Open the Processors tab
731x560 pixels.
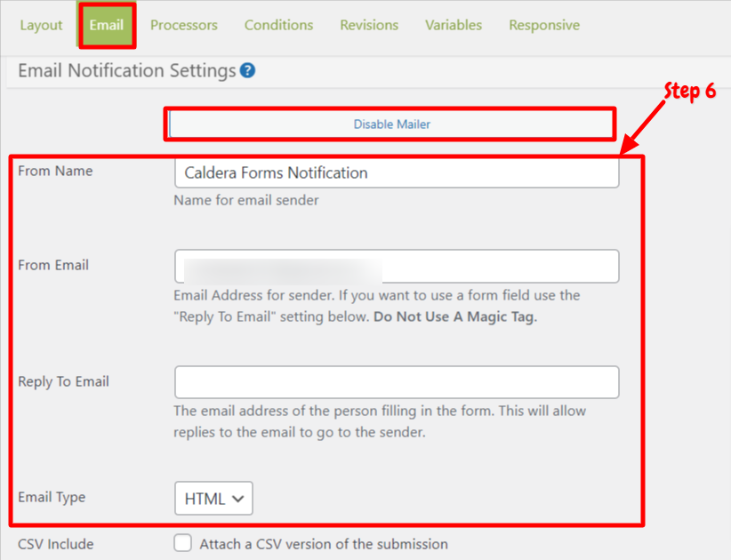(184, 25)
